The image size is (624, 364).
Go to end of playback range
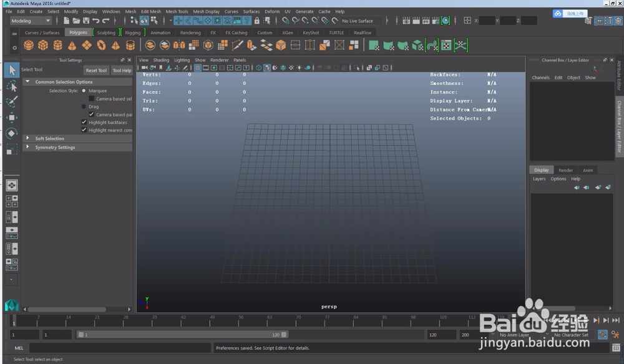616,320
